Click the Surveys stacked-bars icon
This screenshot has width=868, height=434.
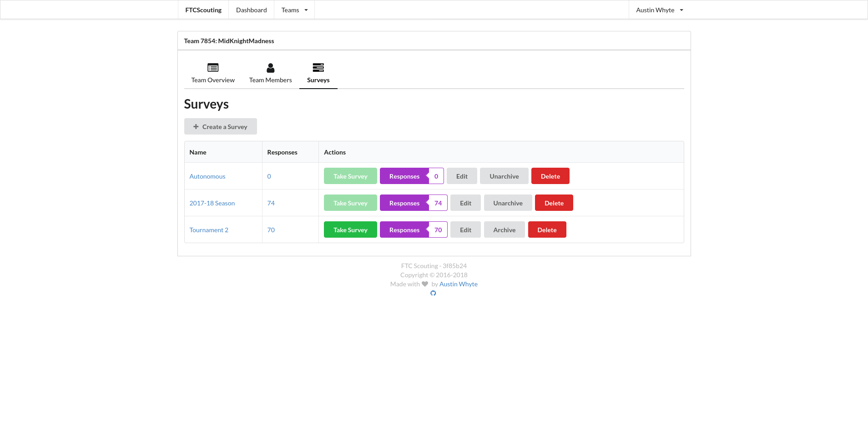pyautogui.click(x=318, y=68)
